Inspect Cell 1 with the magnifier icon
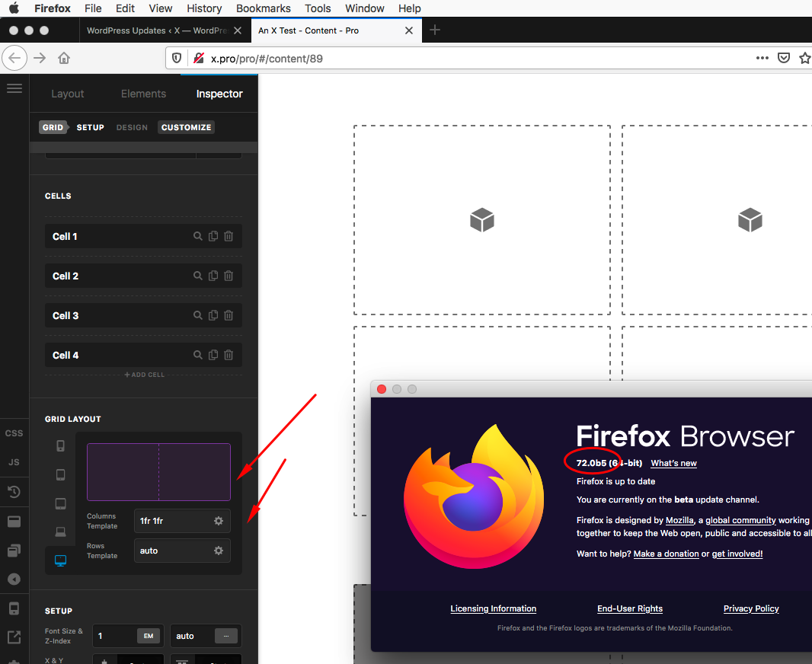The image size is (812, 664). click(198, 237)
